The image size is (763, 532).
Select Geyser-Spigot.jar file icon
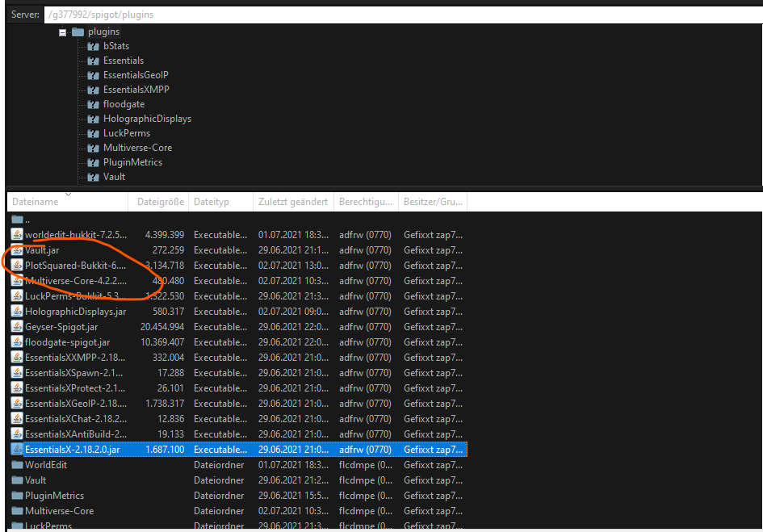click(x=17, y=327)
